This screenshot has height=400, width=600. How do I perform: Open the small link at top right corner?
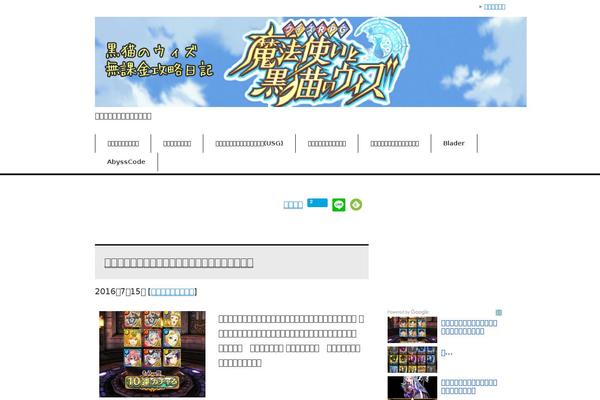click(494, 7)
